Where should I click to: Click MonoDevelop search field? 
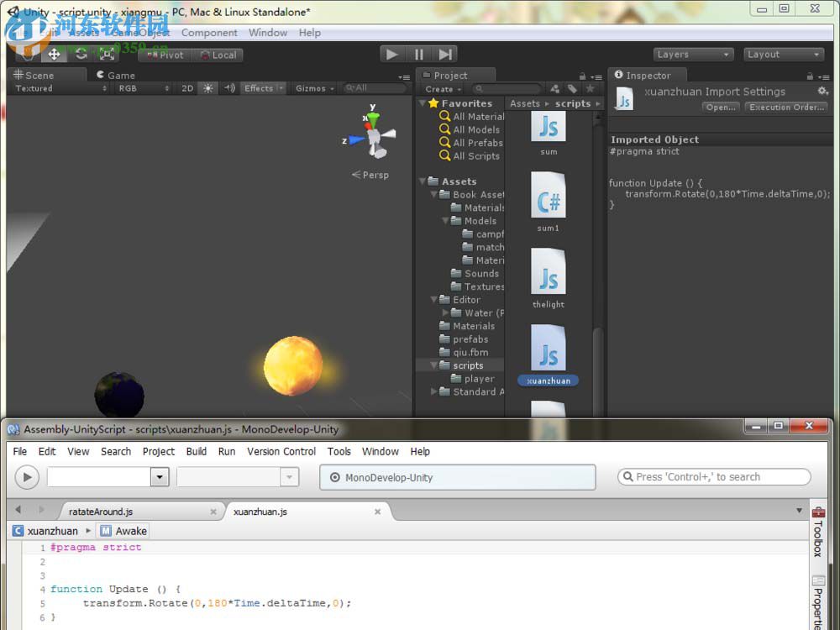click(714, 477)
